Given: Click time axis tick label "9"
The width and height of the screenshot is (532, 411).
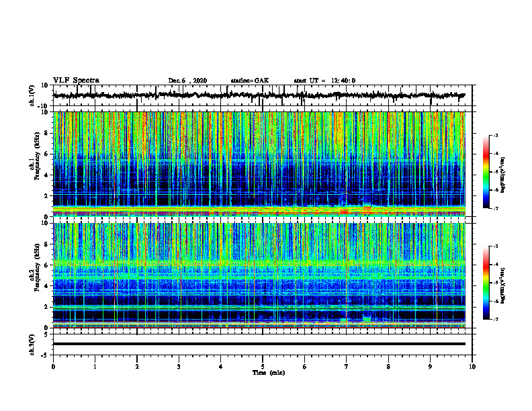Looking at the screenshot, I should pos(430,367).
